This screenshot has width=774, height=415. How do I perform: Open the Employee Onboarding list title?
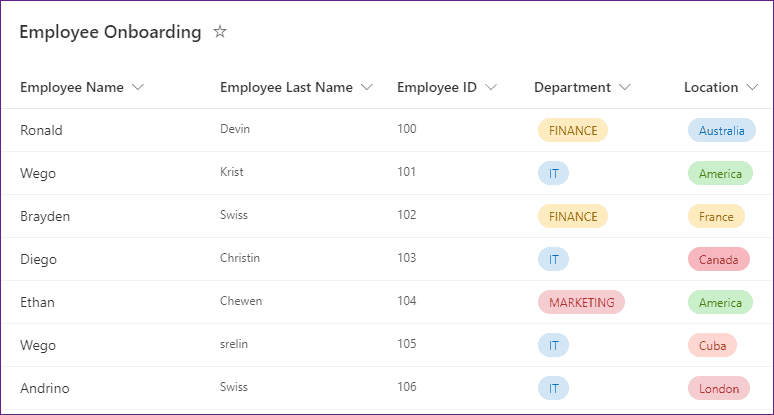[x=110, y=32]
